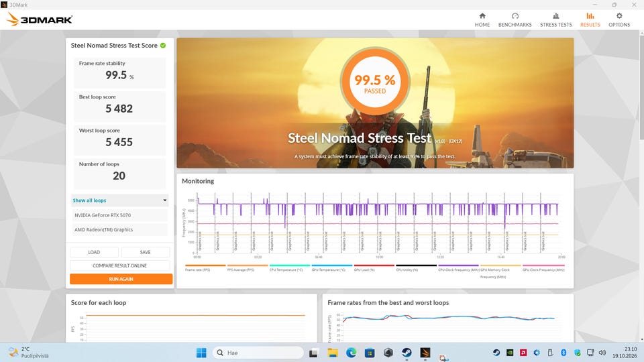This screenshot has width=644, height=362.
Task: Expand the Show all loops dropdown
Action: tap(119, 200)
